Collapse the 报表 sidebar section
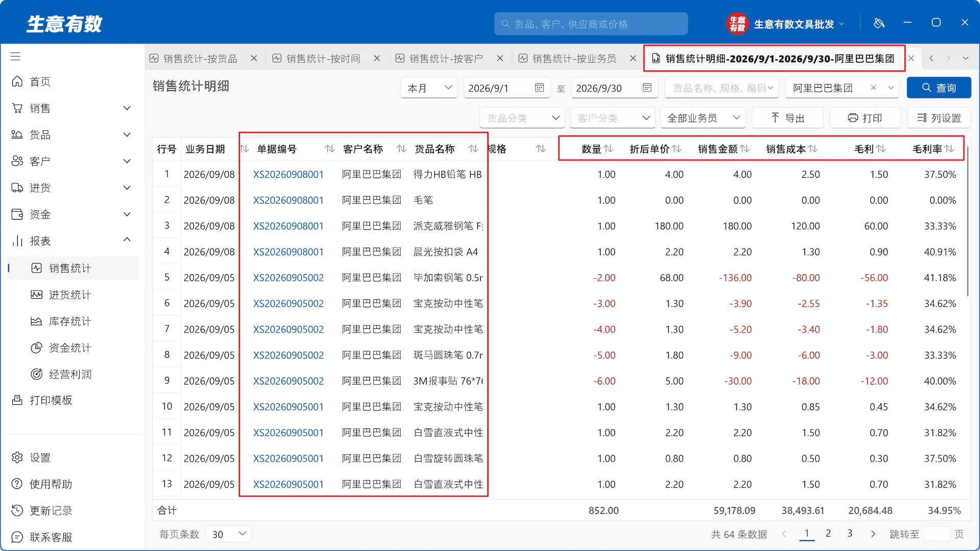The height and width of the screenshot is (551, 980). [127, 239]
